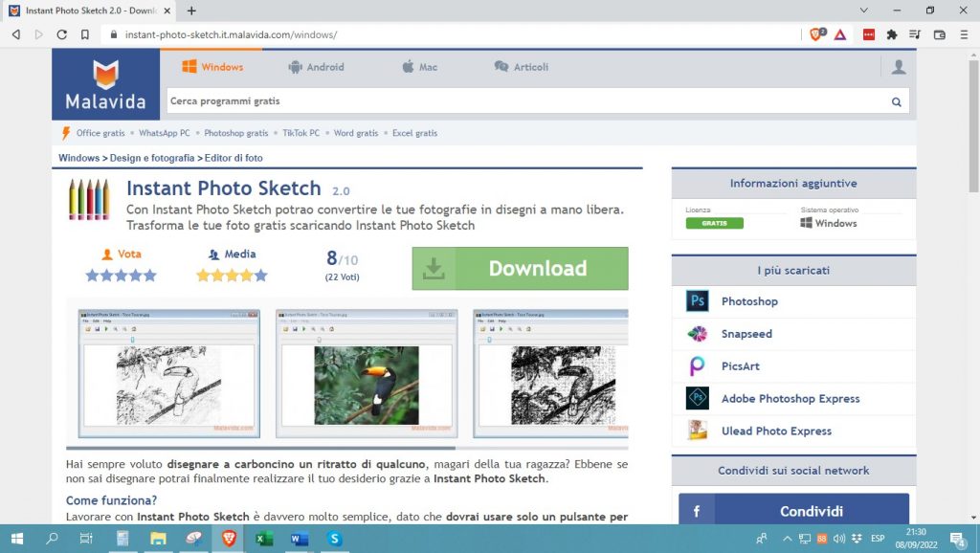980x553 pixels.
Task: Open the Articoli section
Action: coord(522,67)
